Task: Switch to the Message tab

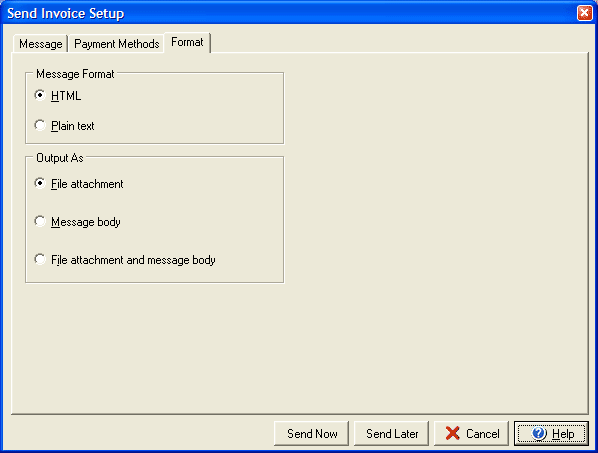Action: pyautogui.click(x=40, y=44)
